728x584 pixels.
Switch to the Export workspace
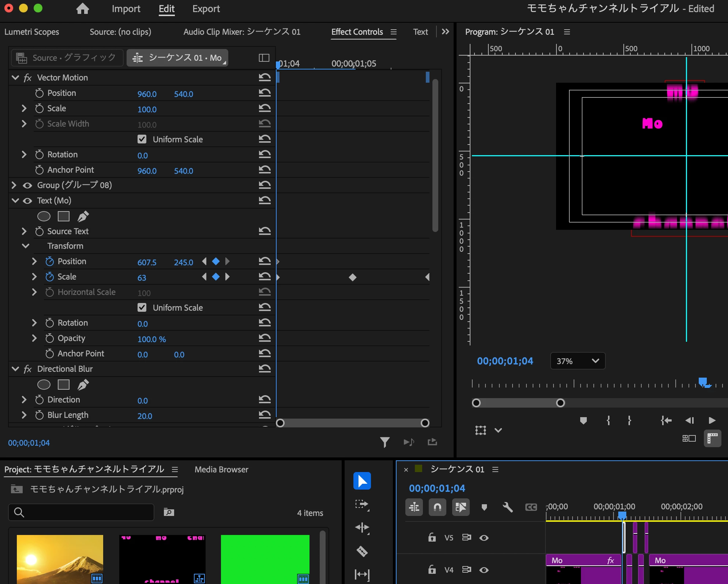click(x=206, y=9)
